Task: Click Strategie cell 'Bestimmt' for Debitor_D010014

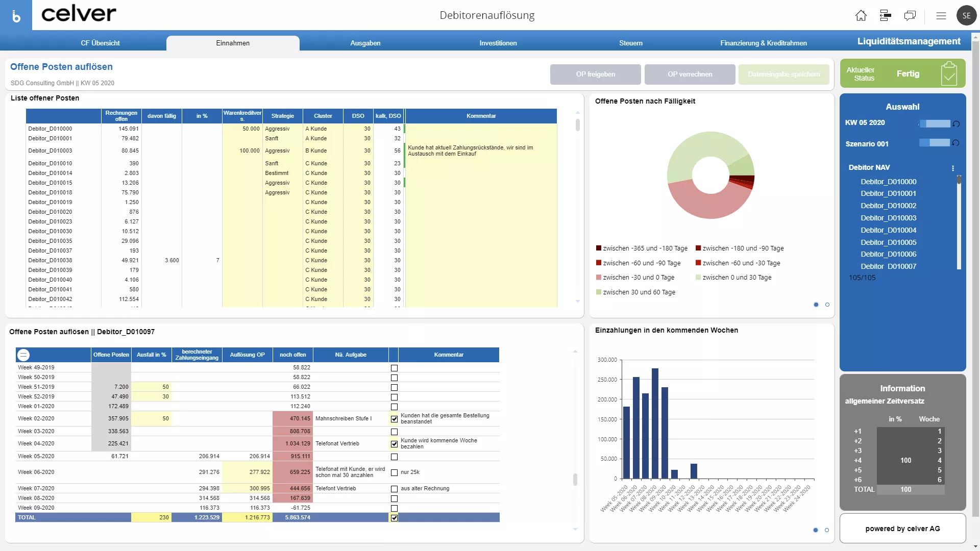Action: (x=283, y=173)
